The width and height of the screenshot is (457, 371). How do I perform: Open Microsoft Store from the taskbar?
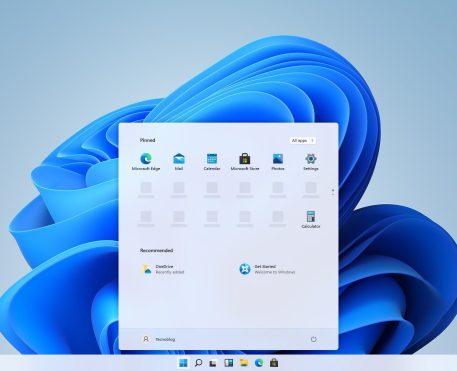pyautogui.click(x=274, y=363)
